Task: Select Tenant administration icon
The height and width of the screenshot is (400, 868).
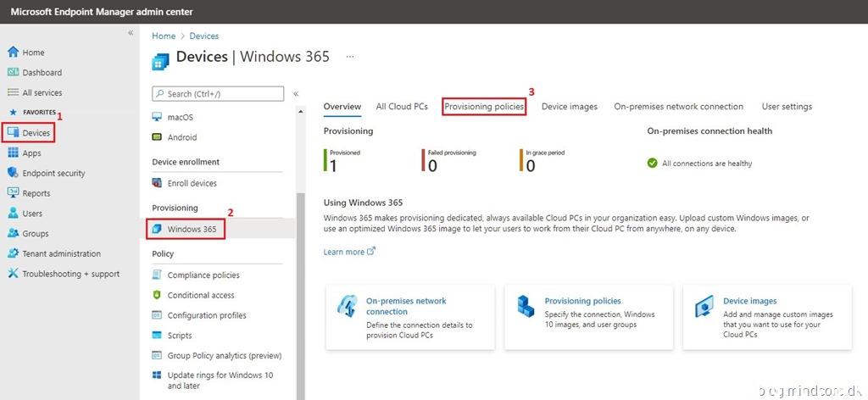Action: tap(13, 253)
